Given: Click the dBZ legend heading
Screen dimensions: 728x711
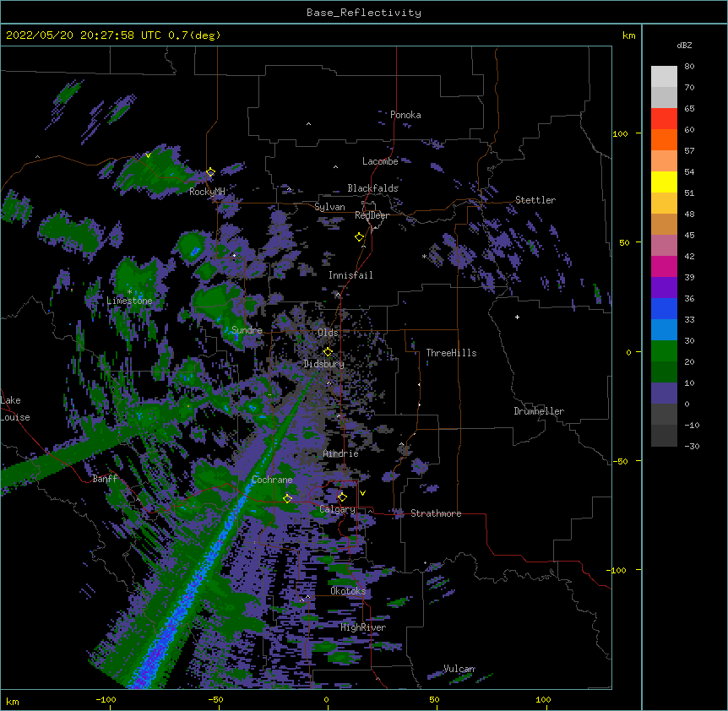Looking at the screenshot, I should (x=684, y=45).
